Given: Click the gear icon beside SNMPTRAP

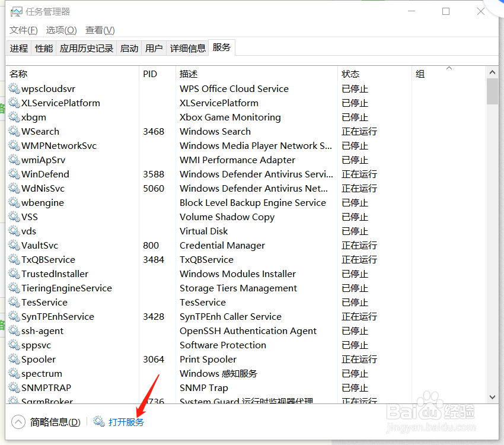Looking at the screenshot, I should point(14,387).
